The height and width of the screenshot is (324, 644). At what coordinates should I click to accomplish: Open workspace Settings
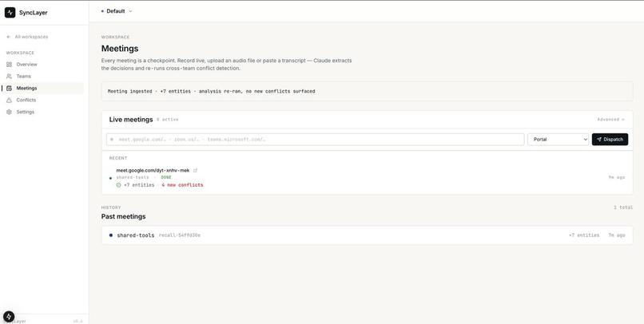pyautogui.click(x=25, y=112)
